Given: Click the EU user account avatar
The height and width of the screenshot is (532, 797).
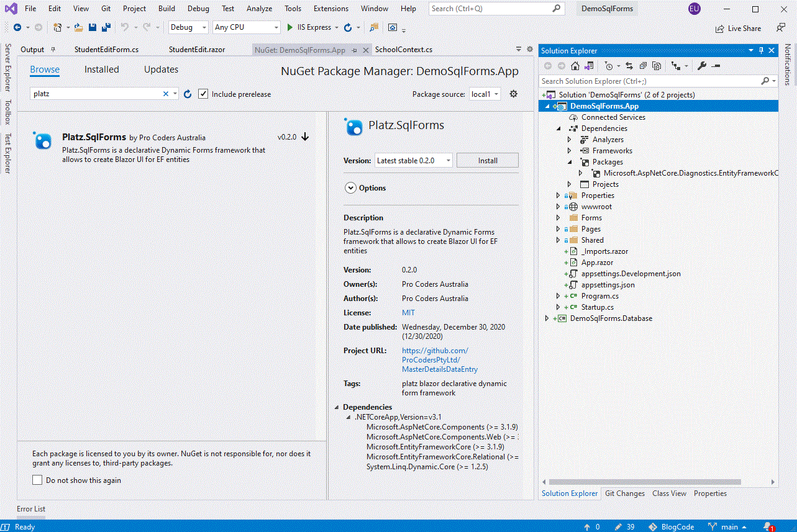Looking at the screenshot, I should coord(695,9).
